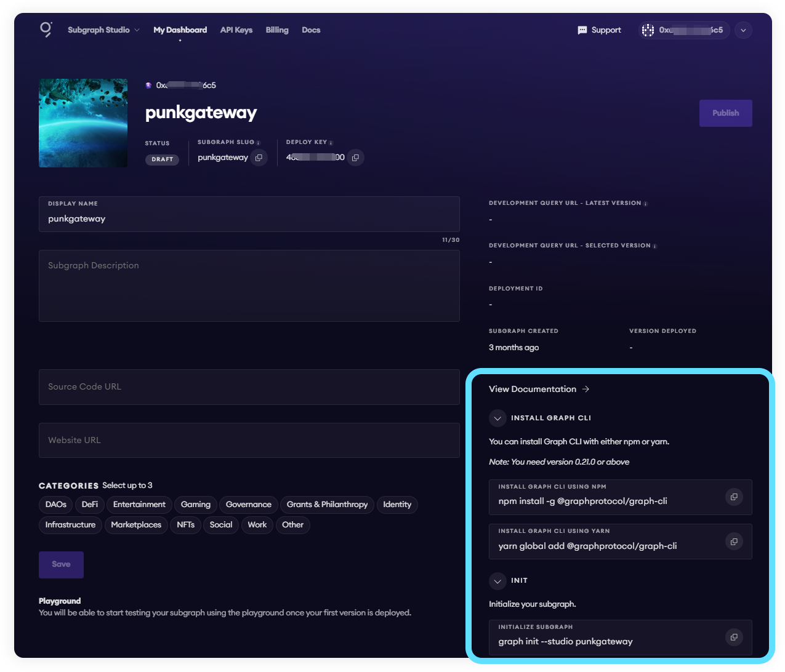
Task: Copy the deploy key
Action: (x=355, y=157)
